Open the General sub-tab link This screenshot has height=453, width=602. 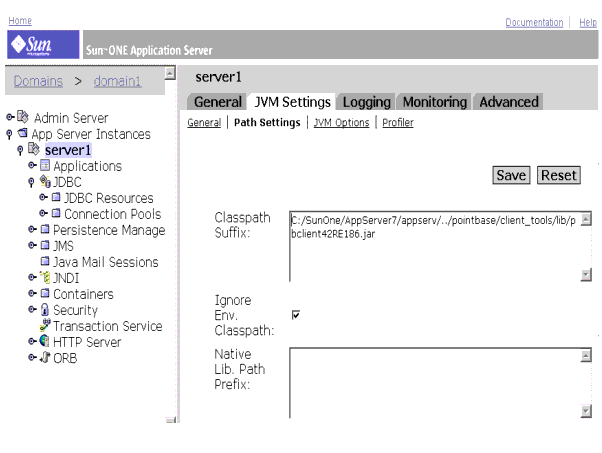click(x=204, y=122)
